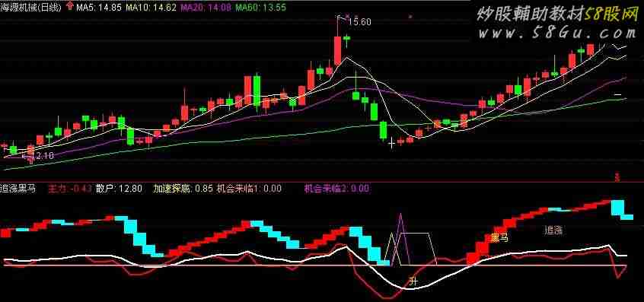Select the 追涨黑马 indicator name
This screenshot has width=644, height=302.
(18, 189)
